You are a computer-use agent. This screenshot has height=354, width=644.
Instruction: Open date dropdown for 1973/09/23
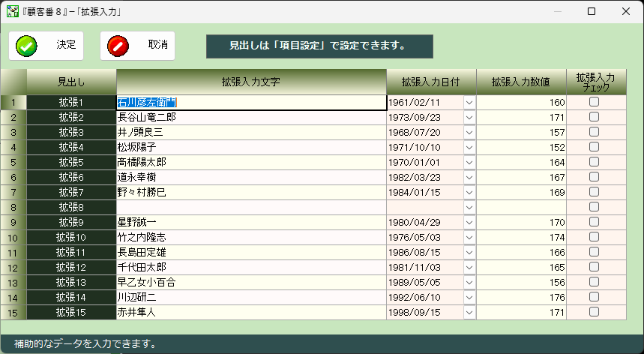[469, 118]
